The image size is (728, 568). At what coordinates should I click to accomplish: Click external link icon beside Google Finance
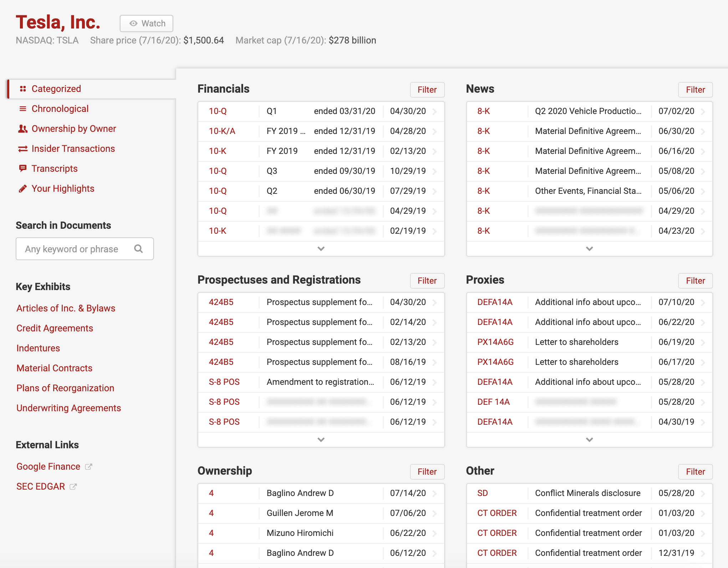89,466
